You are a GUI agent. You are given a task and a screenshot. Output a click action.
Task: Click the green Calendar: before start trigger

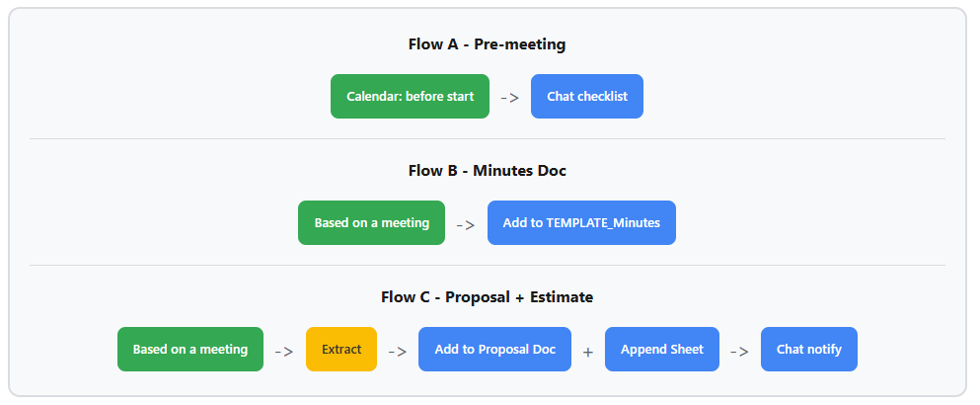coord(410,97)
